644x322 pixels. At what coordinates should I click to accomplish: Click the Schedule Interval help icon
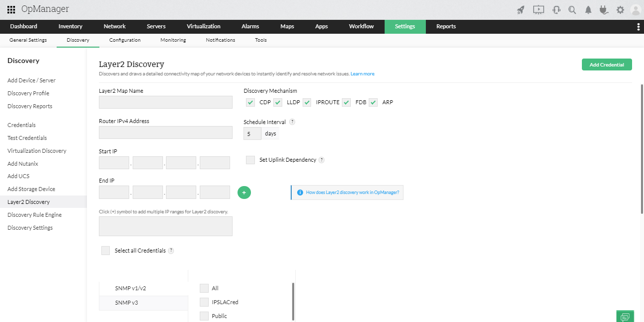pyautogui.click(x=292, y=122)
